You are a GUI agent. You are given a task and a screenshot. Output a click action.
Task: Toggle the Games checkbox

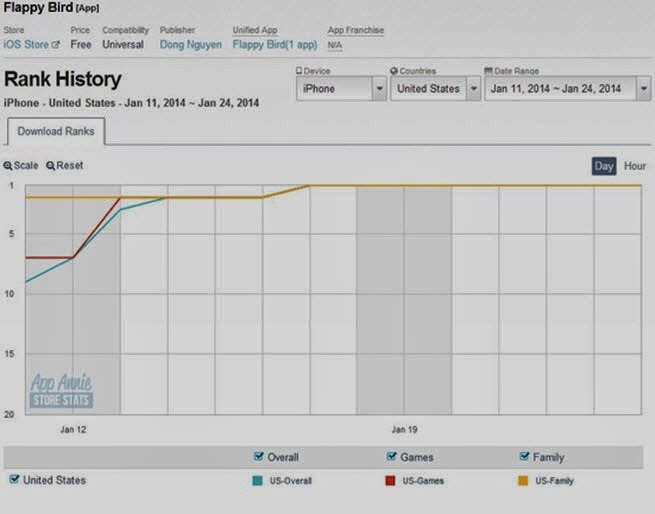click(x=391, y=456)
